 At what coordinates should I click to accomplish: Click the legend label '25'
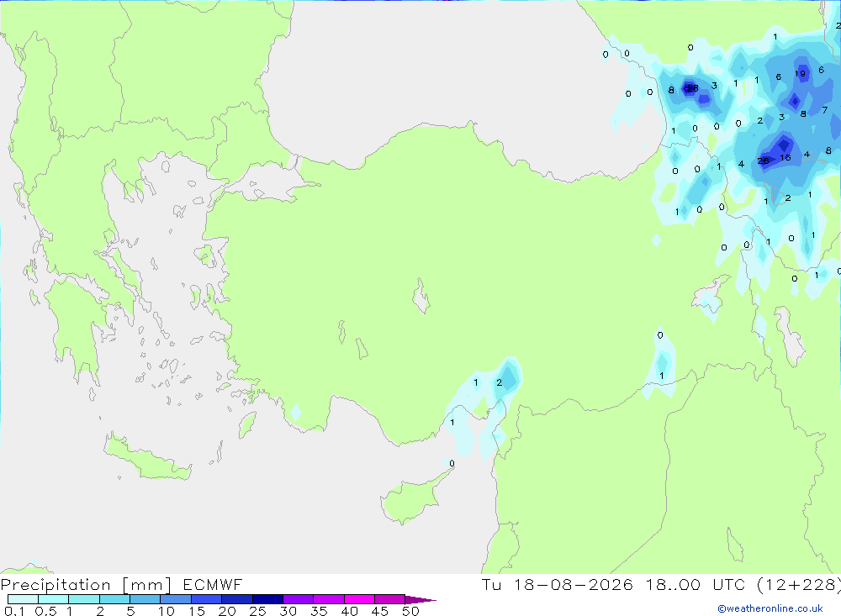pos(257,611)
